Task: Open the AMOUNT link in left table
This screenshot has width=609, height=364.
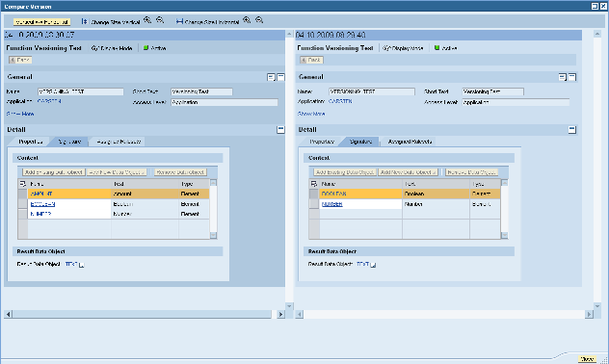Action: pyautogui.click(x=41, y=194)
